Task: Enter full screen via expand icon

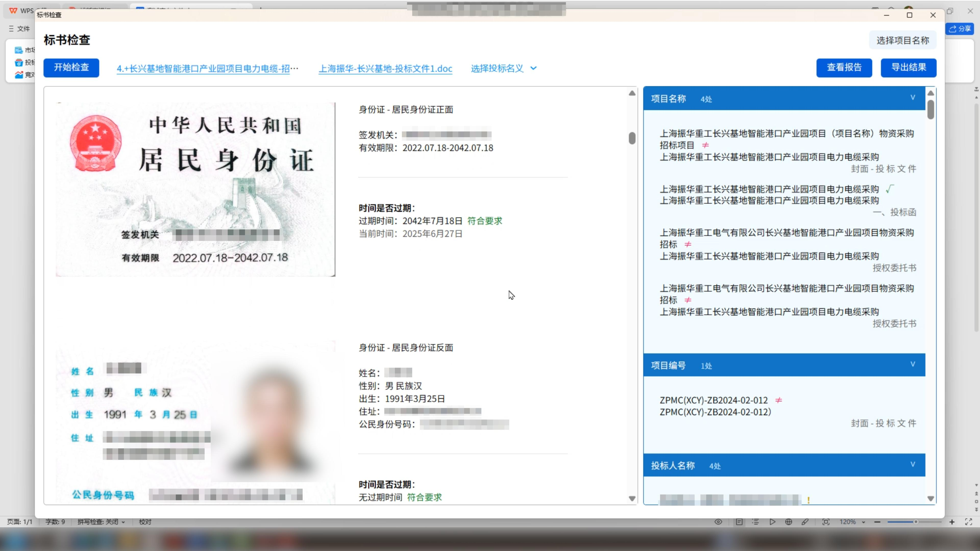Action: click(x=969, y=522)
